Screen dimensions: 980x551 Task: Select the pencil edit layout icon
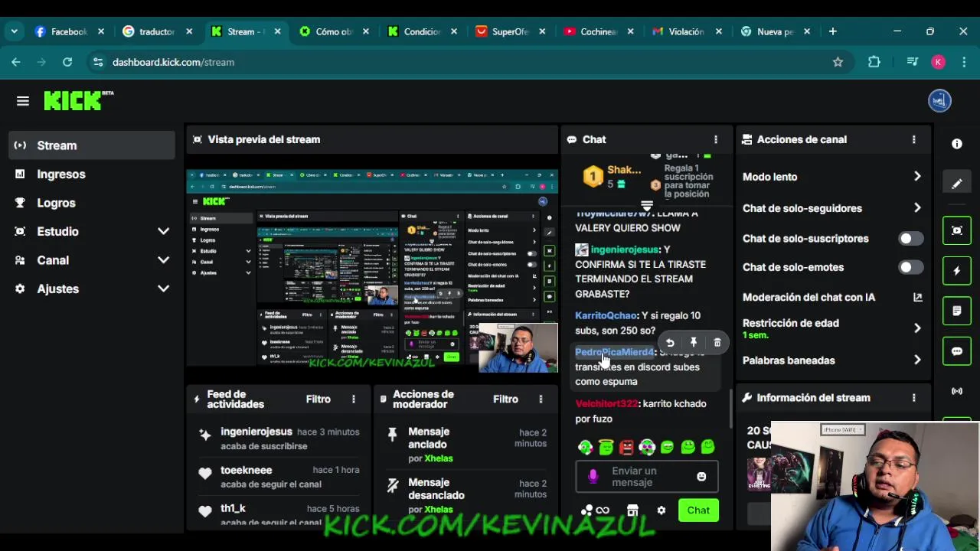point(957,184)
